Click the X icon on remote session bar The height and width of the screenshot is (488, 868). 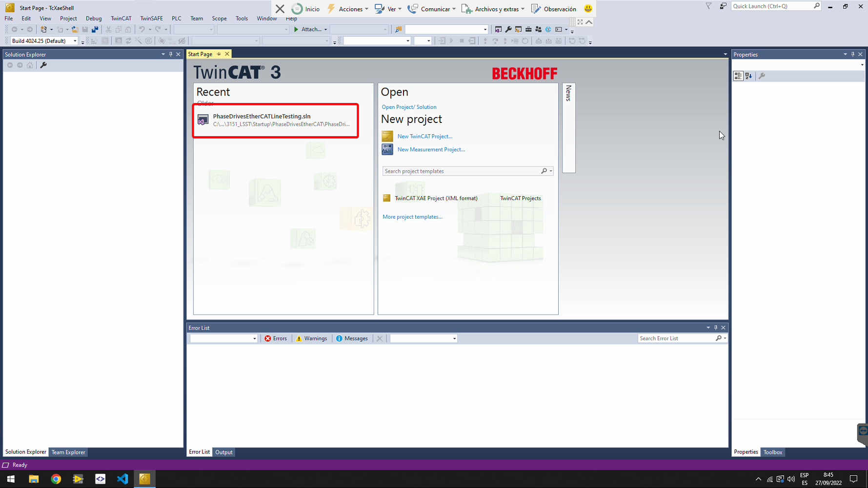tap(280, 9)
